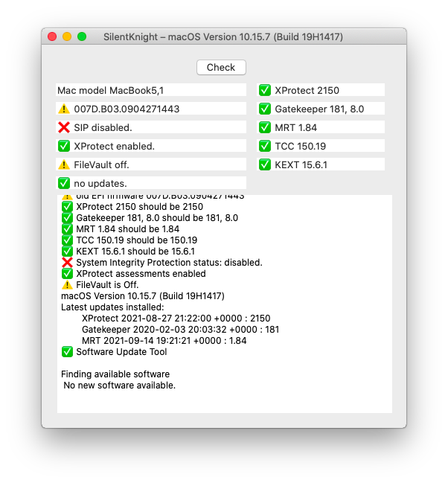Click the red cross beside SIP disabled

click(64, 127)
